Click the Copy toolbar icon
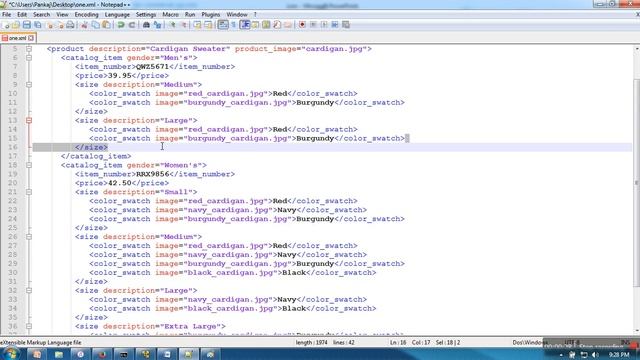 coord(96,25)
